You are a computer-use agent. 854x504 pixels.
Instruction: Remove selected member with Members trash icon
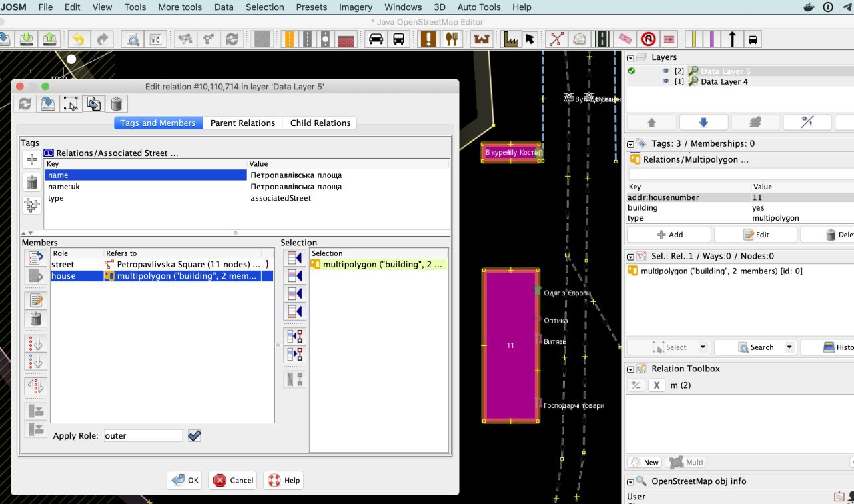click(x=36, y=319)
